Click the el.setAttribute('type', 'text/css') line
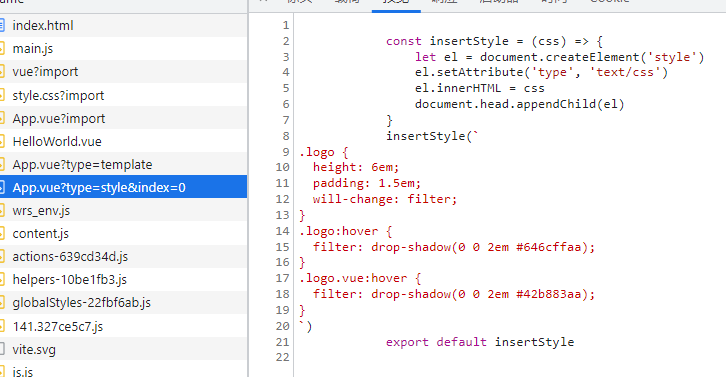Screen dimensions: 726x377 click(x=541, y=72)
